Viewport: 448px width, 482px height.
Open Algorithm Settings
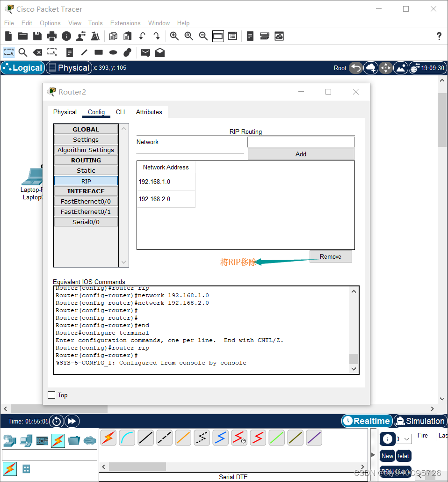tap(86, 150)
